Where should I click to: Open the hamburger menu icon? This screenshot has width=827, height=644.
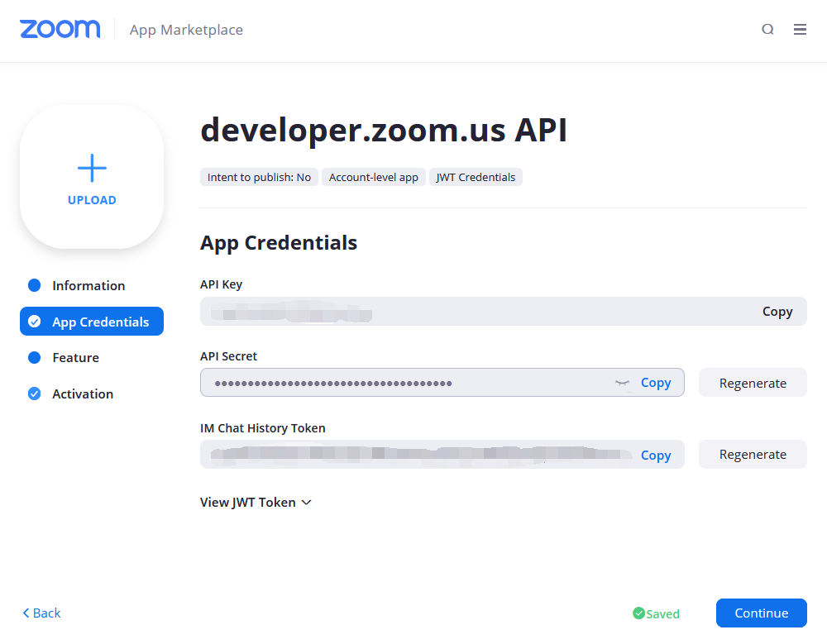pos(800,30)
